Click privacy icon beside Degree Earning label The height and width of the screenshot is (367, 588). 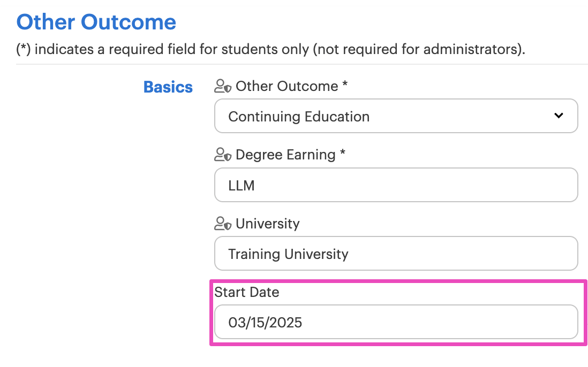(x=223, y=155)
